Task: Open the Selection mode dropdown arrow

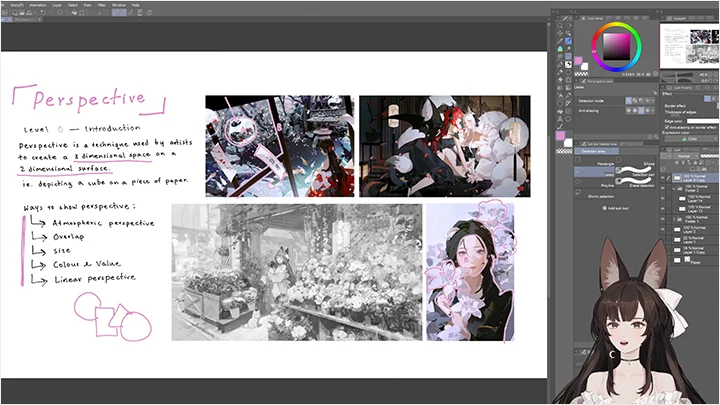Action: [x=652, y=101]
